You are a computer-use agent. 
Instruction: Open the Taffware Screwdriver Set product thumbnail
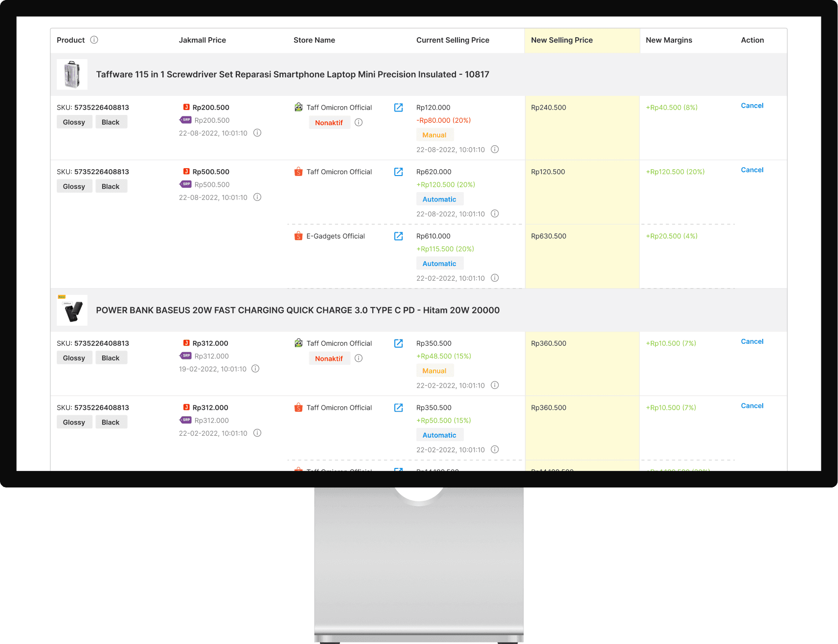(72, 74)
